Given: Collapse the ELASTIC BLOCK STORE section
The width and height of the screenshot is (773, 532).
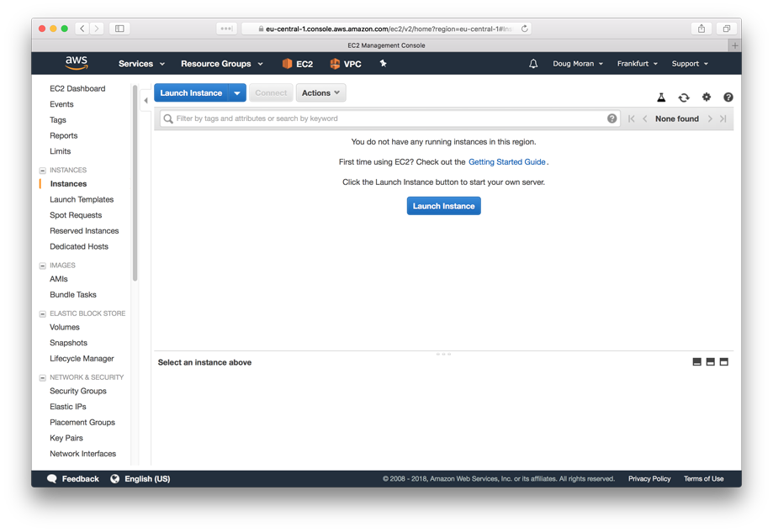Looking at the screenshot, I should click(x=42, y=313).
